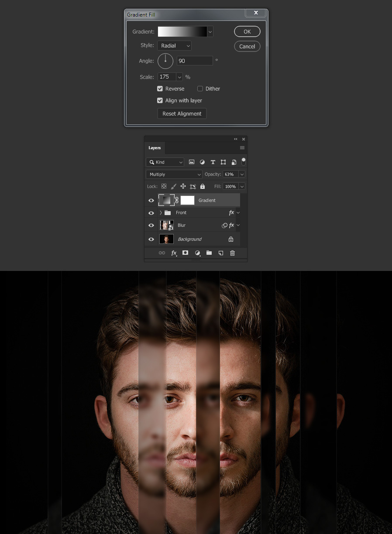Hide the Background layer
This screenshot has width=392, height=534.
[151, 239]
